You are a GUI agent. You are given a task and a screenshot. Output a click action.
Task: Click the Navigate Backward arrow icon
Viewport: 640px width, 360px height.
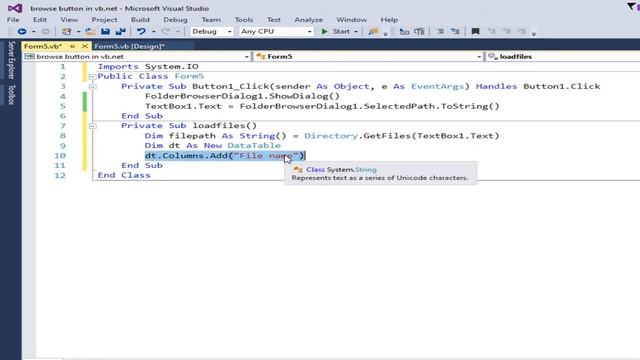point(22,31)
